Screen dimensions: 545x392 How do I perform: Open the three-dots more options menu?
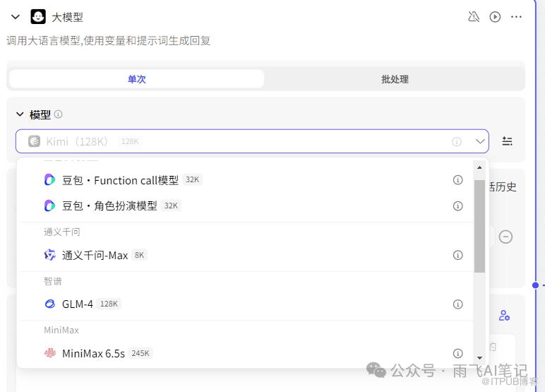(x=516, y=17)
